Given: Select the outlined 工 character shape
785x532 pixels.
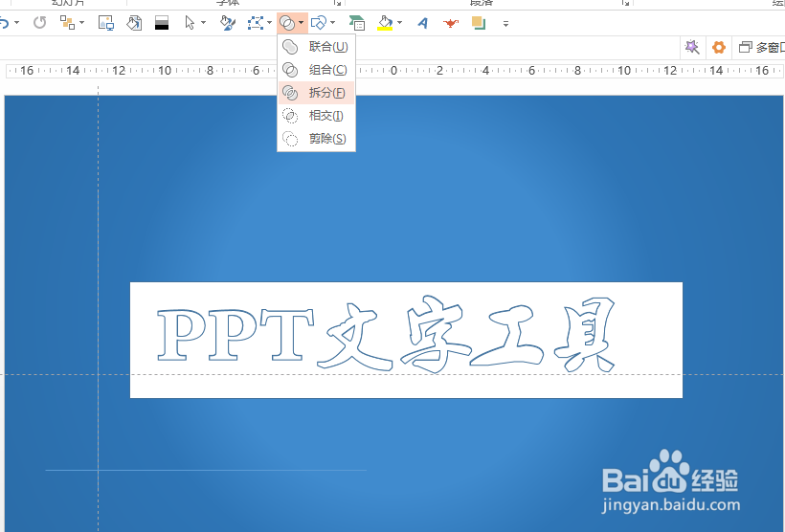Looking at the screenshot, I should 506,336.
